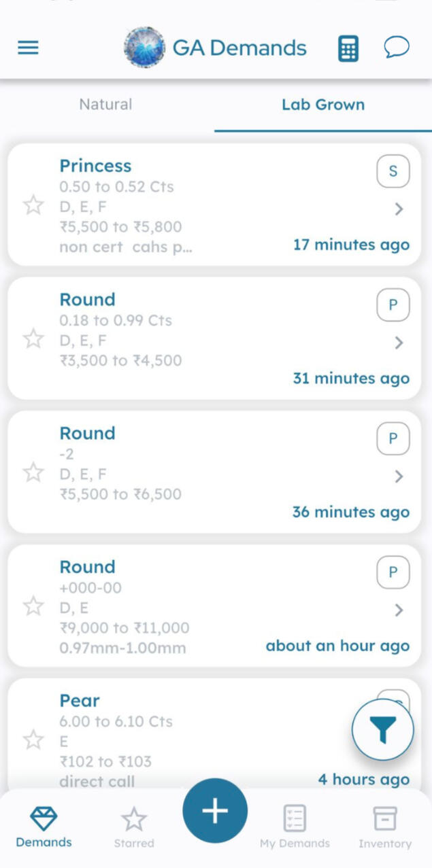Star the Round 0.18 to 0.99 Cts demand

[x=33, y=338]
